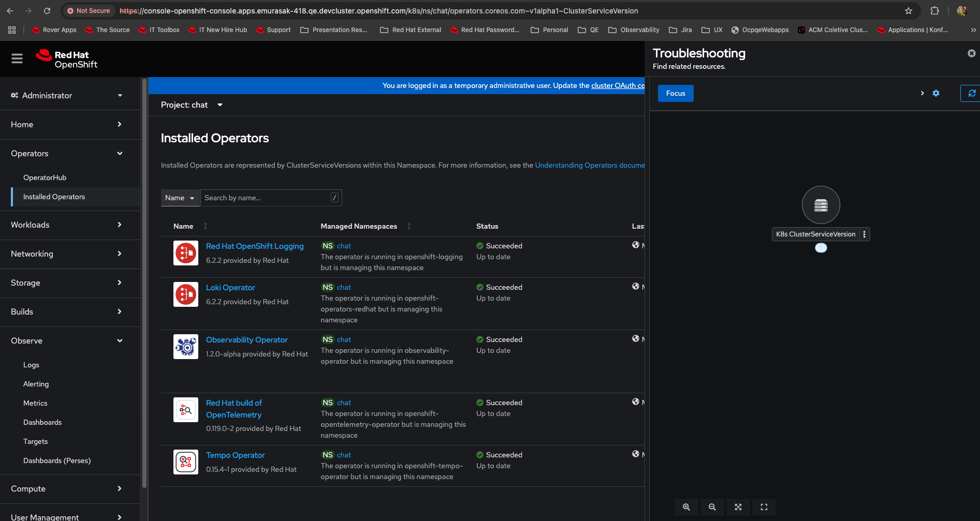Open the Name filter type dropdown
The height and width of the screenshot is (521, 980).
[180, 198]
